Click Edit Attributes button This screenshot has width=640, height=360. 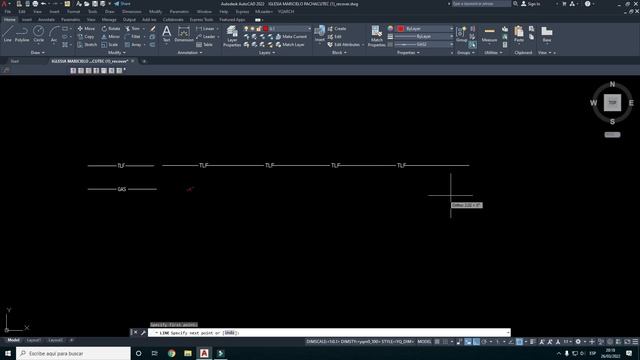pos(344,44)
